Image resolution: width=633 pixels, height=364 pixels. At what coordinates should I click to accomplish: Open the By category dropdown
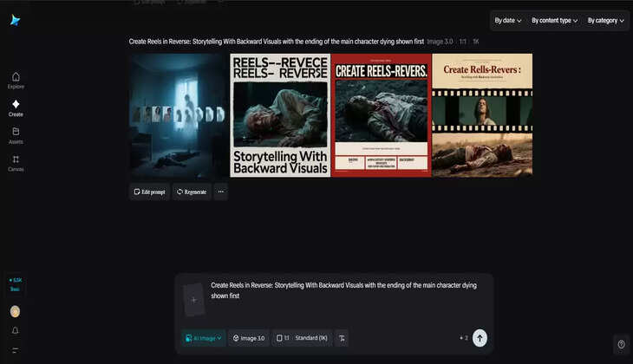coord(605,21)
